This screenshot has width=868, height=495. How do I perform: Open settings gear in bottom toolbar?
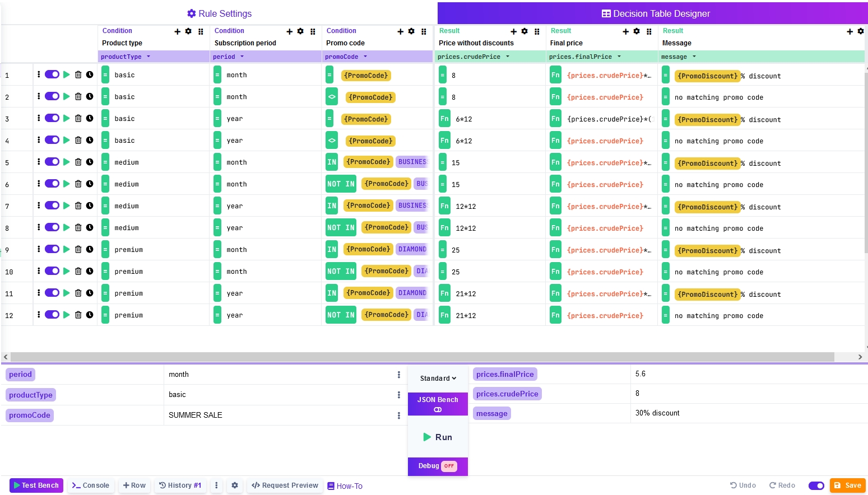tap(235, 485)
